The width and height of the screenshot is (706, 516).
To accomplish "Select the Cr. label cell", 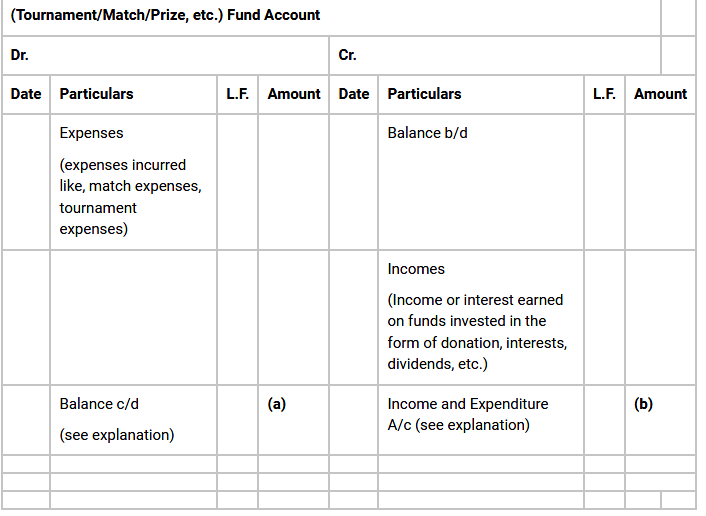I will pyautogui.click(x=348, y=55).
